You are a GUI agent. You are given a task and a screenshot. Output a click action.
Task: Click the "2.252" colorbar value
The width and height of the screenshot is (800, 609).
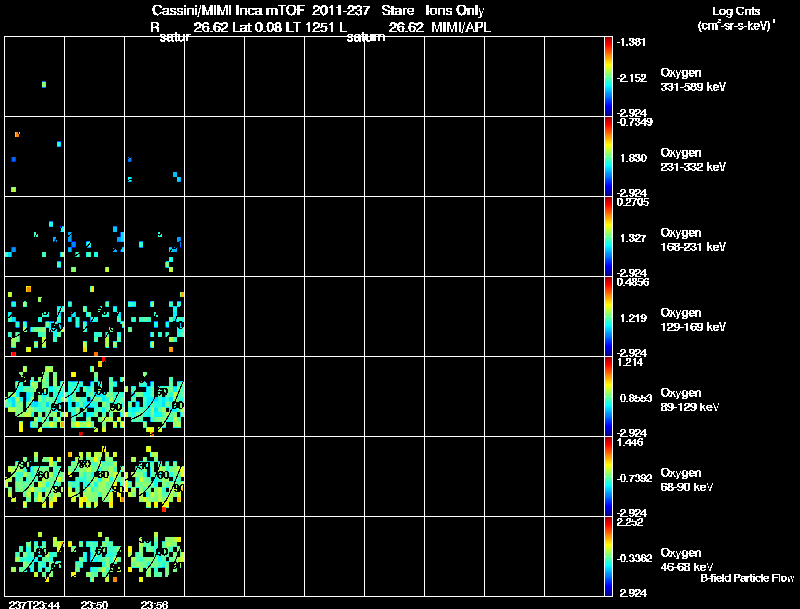630,522
